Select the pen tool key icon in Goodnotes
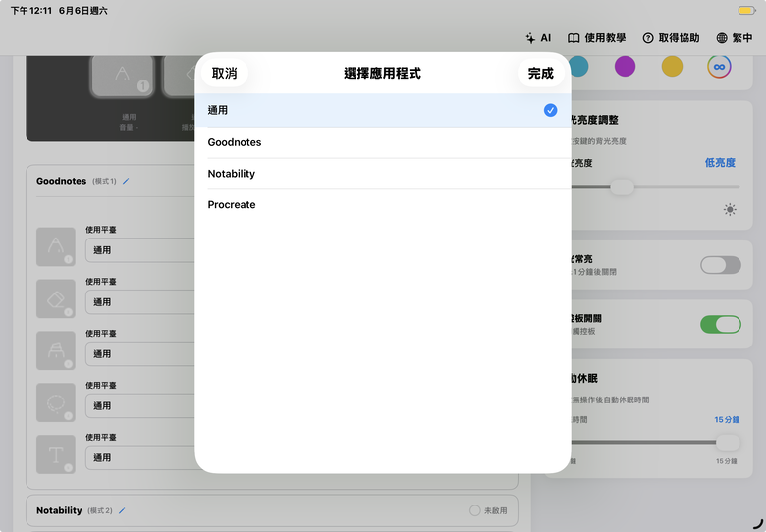This screenshot has height=532, width=766. coord(56,246)
